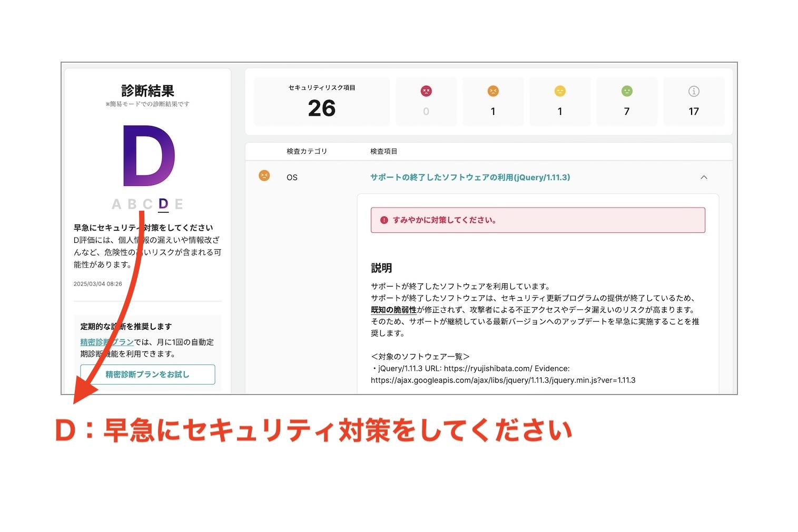
Task: Click the large purple D grade logo
Action: tap(149, 156)
